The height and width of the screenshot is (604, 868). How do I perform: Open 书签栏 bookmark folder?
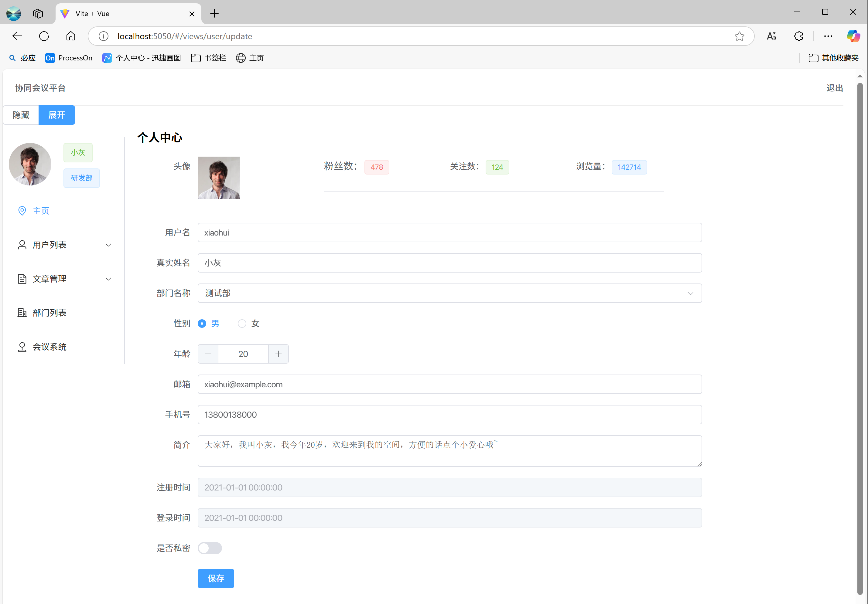209,58
